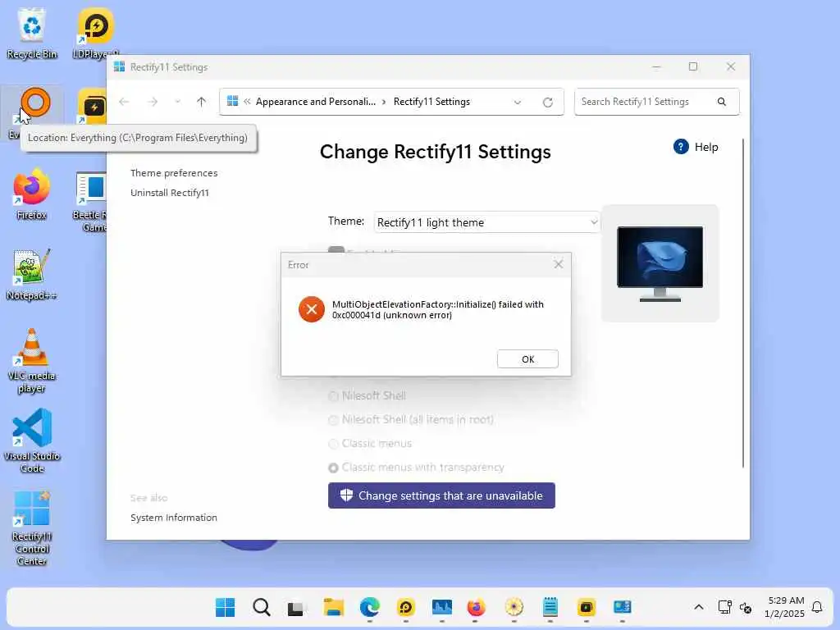Open Task View from the taskbar
The width and height of the screenshot is (840, 630).
pos(295,608)
